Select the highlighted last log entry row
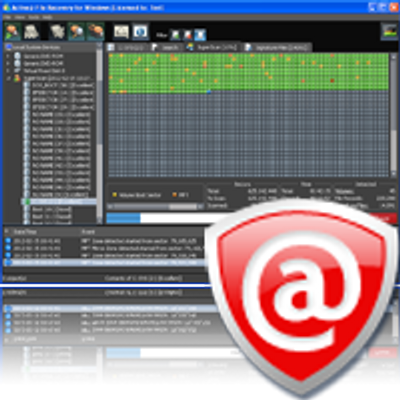The height and width of the screenshot is (400, 400). [104, 263]
